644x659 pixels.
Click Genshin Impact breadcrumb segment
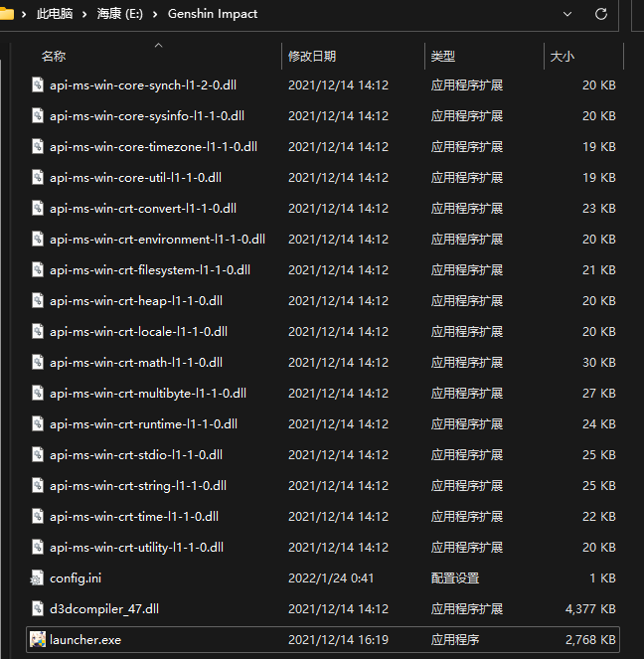pos(213,14)
